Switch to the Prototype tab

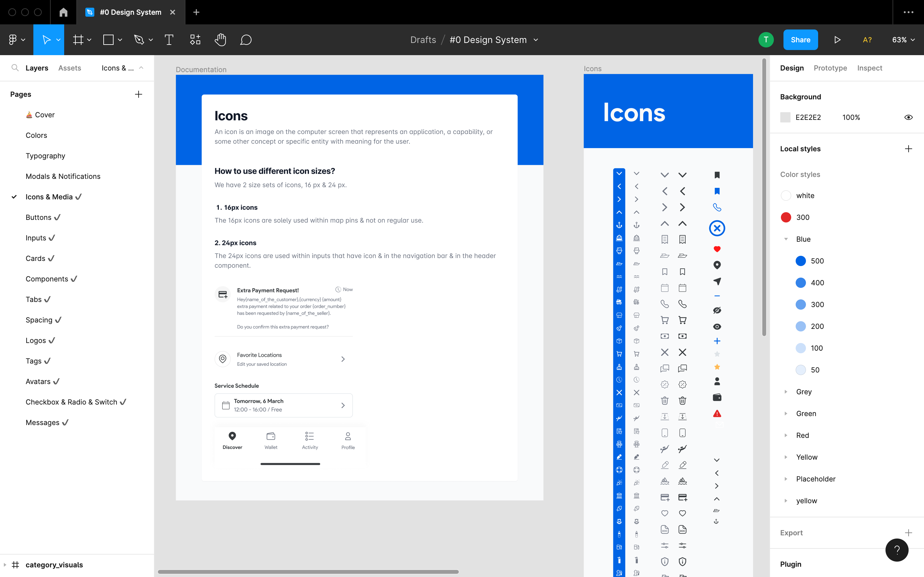tap(830, 68)
